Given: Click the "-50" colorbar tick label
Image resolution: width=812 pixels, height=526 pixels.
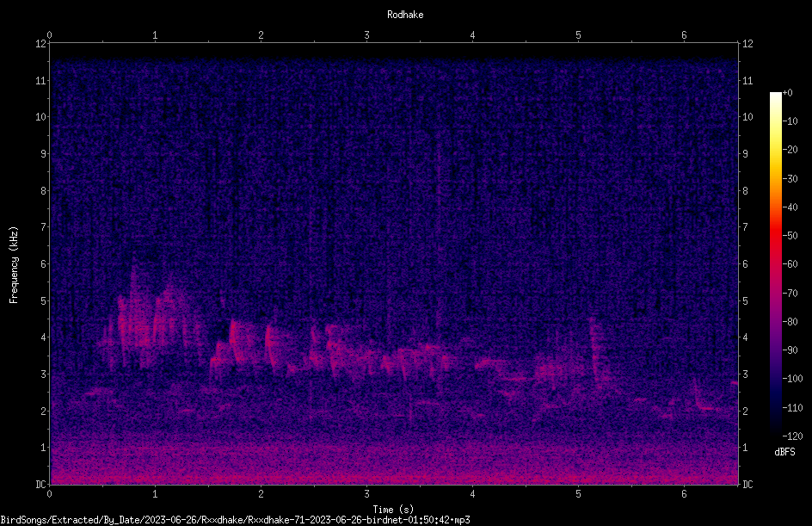Looking at the screenshot, I should [790, 236].
